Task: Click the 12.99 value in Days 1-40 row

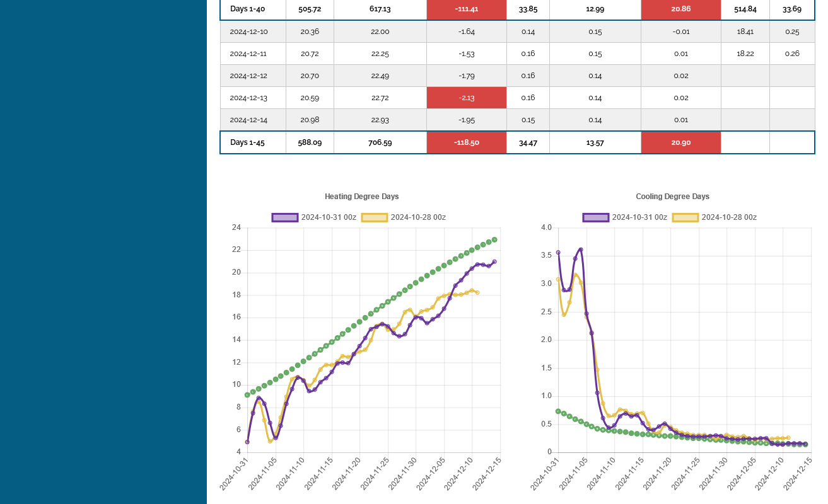Action: (595, 9)
